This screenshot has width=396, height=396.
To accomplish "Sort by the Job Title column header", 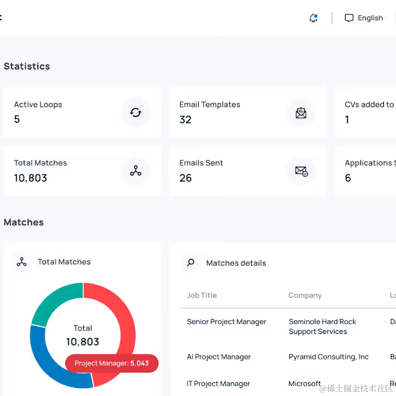I will tap(202, 295).
